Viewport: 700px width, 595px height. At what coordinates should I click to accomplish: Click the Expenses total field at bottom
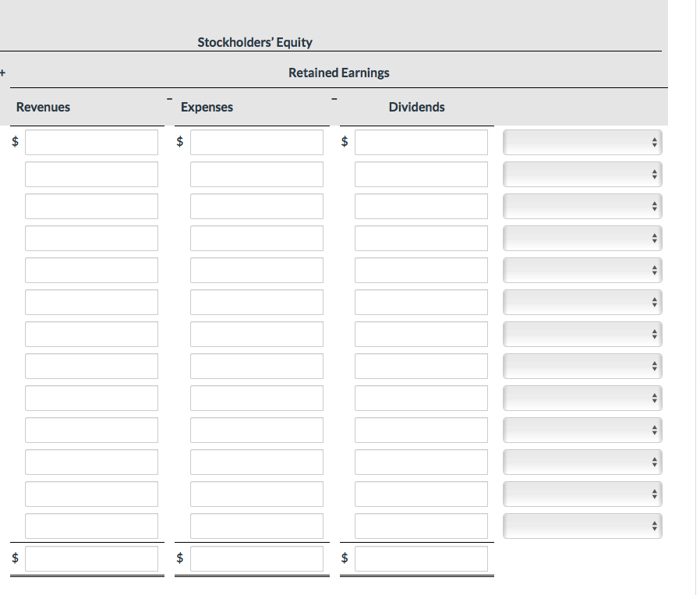click(256, 559)
